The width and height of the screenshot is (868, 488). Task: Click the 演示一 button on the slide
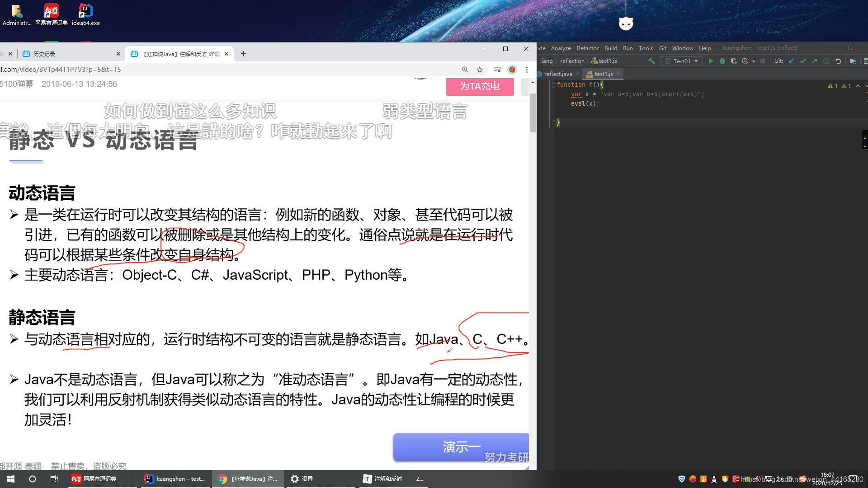pos(461,446)
